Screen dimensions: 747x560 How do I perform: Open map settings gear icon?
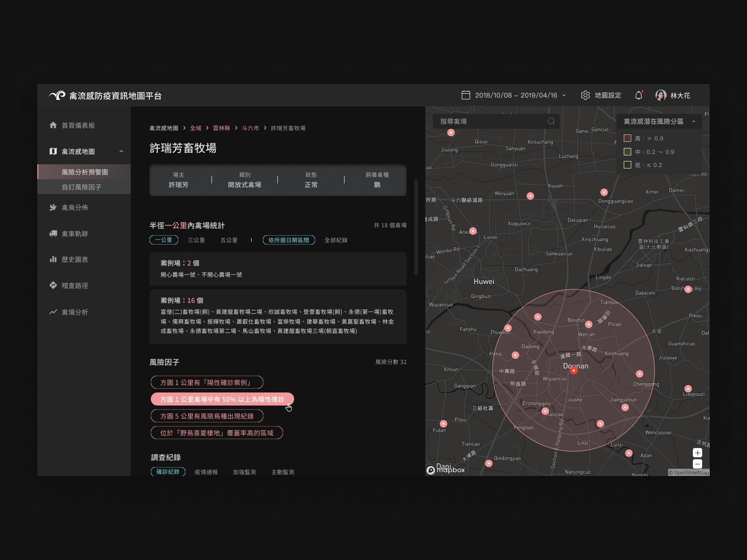click(x=585, y=95)
